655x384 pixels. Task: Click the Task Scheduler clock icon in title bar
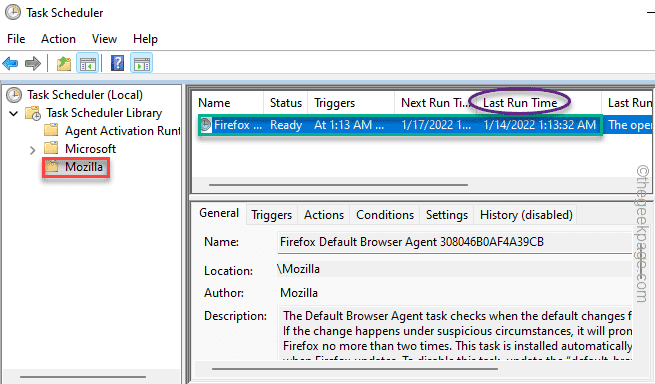tap(13, 13)
